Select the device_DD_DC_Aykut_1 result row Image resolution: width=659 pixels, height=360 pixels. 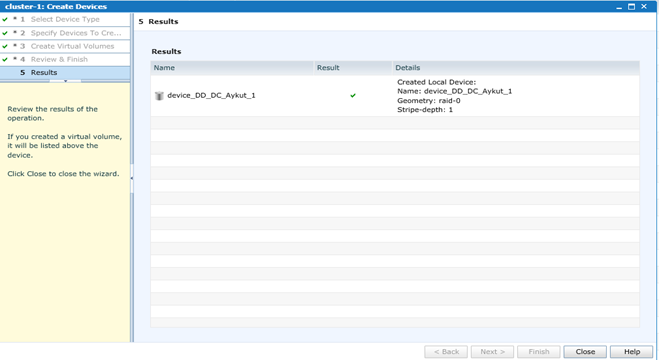[395, 96]
